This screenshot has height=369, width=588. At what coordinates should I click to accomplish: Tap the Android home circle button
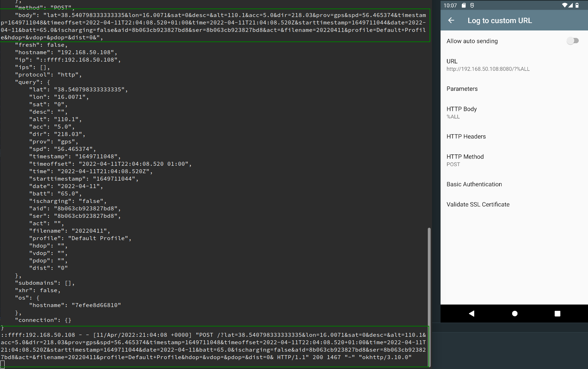pos(515,313)
